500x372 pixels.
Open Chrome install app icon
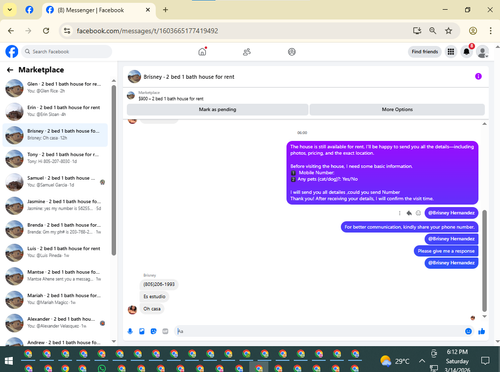(417, 31)
